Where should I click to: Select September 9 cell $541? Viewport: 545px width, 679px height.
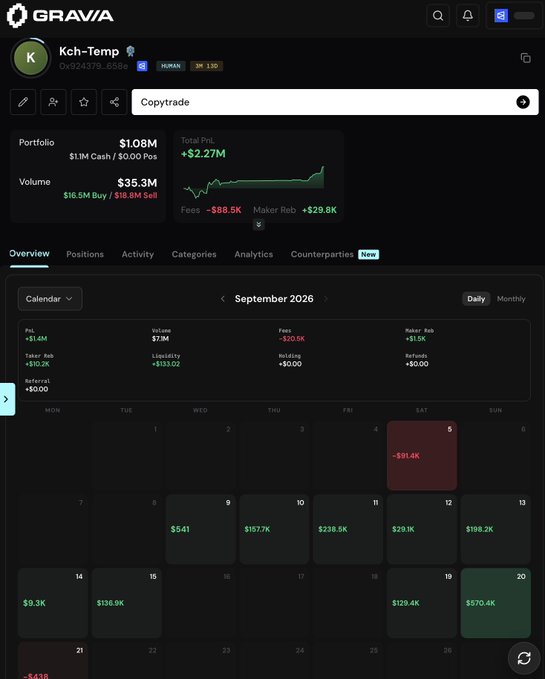201,529
